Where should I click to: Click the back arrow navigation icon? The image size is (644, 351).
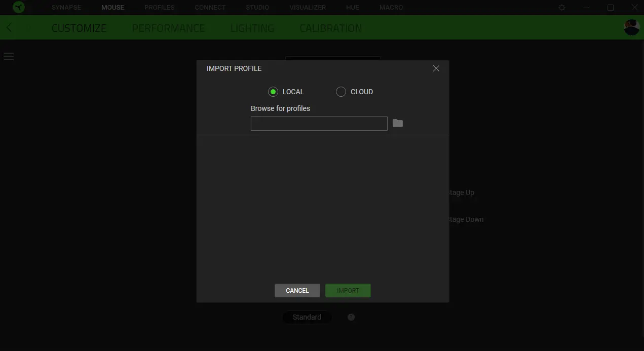8,27
